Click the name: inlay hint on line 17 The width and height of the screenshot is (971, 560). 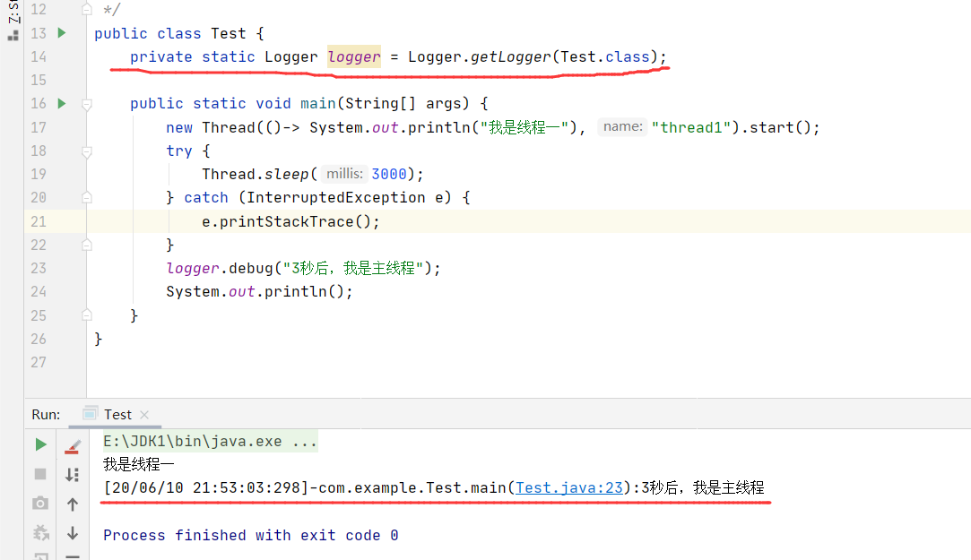pyautogui.click(x=623, y=127)
